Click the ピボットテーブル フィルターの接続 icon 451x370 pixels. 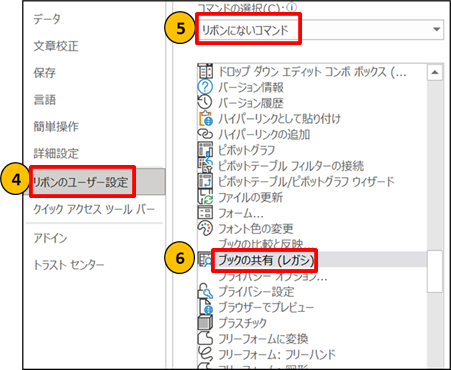pos(205,165)
